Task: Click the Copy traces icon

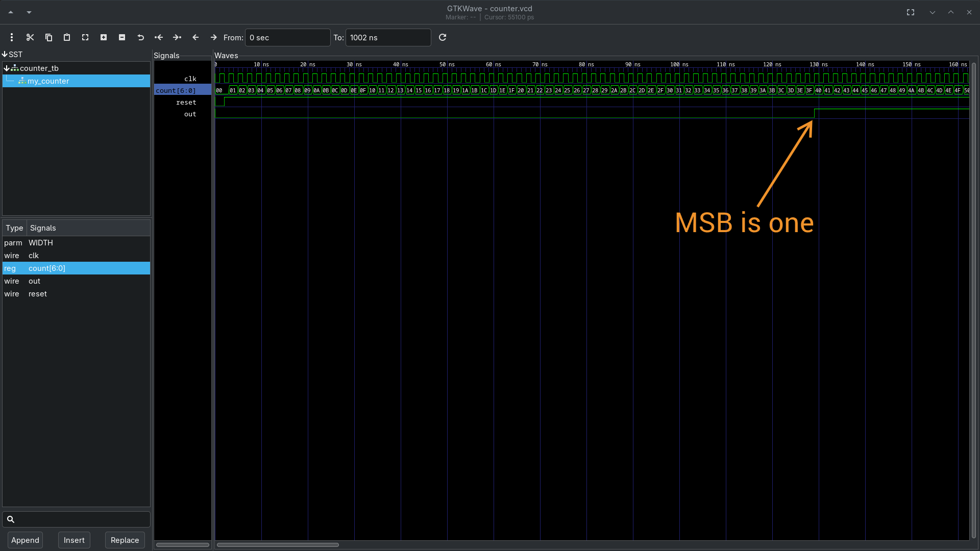Action: (x=48, y=37)
